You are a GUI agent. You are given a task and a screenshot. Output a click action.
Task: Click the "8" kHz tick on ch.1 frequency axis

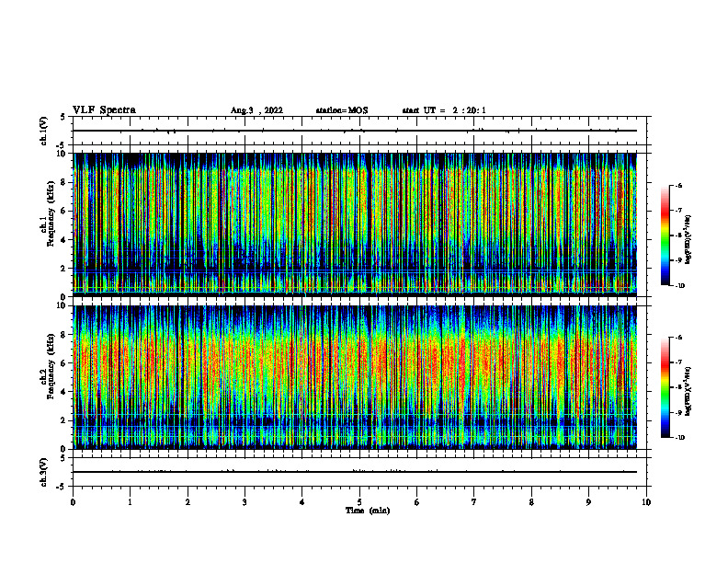click(64, 182)
